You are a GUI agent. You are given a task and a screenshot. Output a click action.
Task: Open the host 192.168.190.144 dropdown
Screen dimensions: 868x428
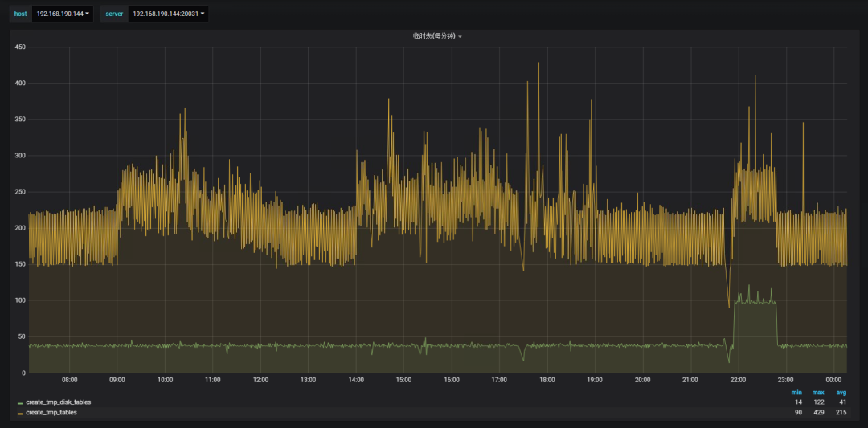[x=63, y=14]
